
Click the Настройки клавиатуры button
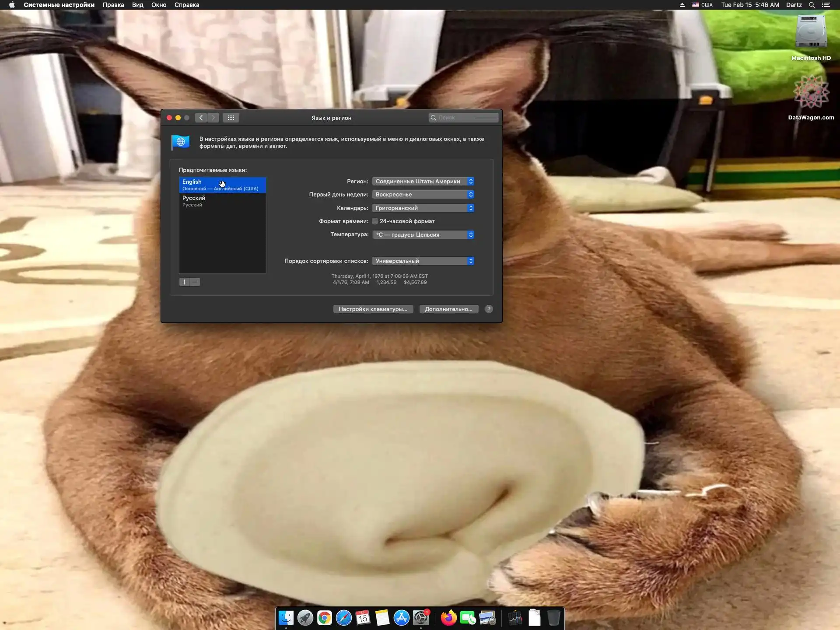[x=373, y=309]
